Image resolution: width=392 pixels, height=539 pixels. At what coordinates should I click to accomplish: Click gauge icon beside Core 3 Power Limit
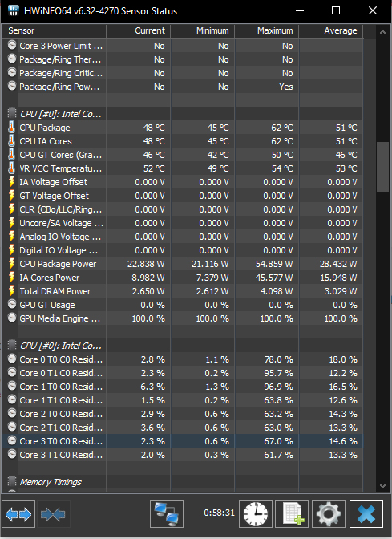point(12,45)
